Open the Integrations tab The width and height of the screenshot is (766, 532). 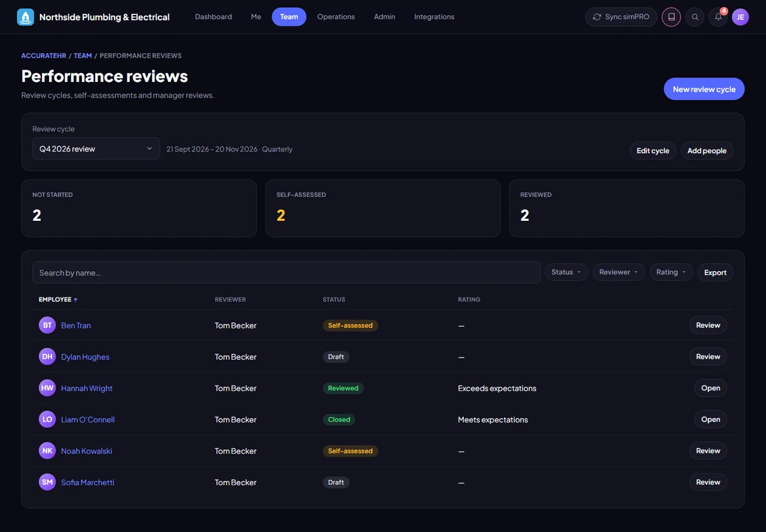click(x=434, y=17)
